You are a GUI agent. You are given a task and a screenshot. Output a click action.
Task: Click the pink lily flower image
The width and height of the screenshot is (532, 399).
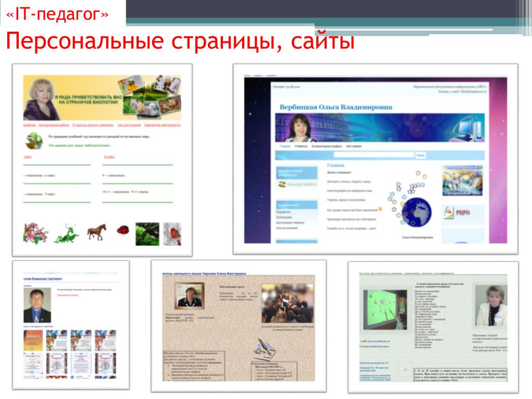pos(35,233)
